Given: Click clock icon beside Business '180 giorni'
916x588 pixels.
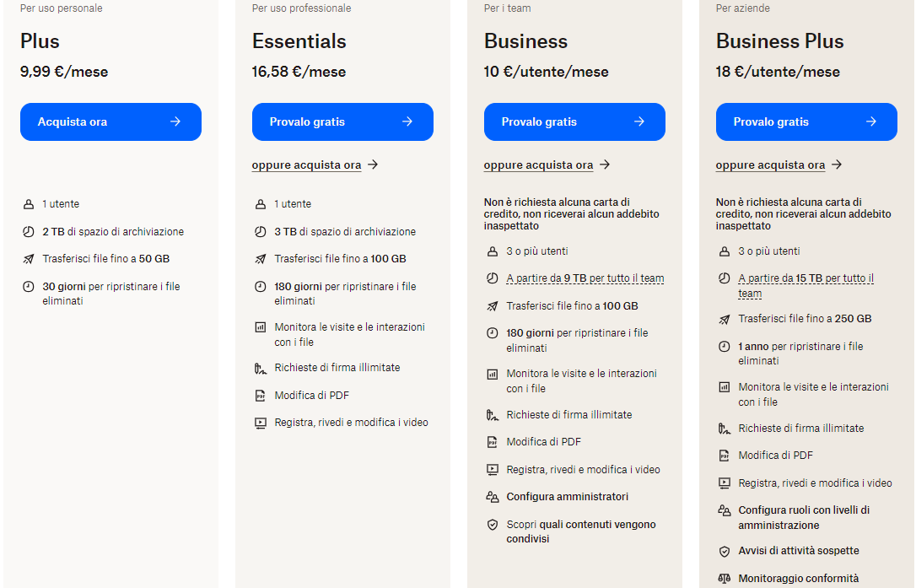Looking at the screenshot, I should point(493,332).
